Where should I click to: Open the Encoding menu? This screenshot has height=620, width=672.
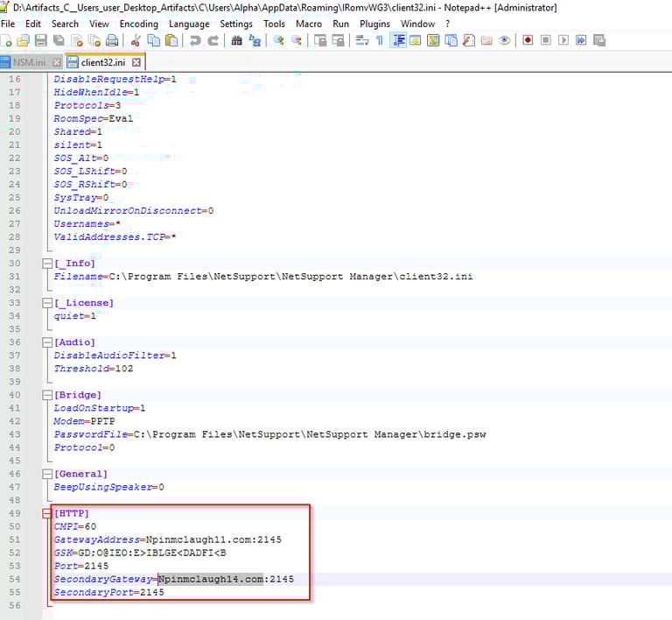click(x=139, y=24)
